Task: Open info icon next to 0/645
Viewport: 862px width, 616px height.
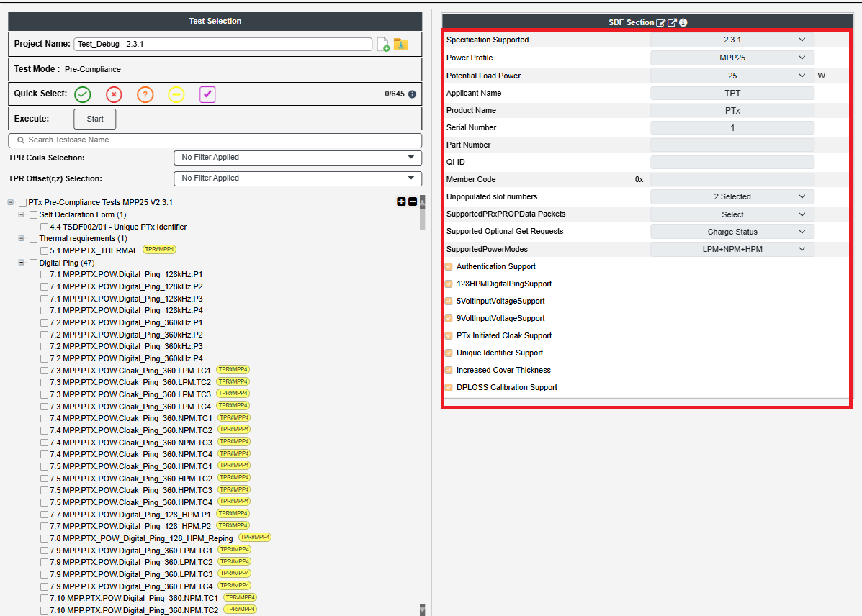Action: tap(413, 94)
